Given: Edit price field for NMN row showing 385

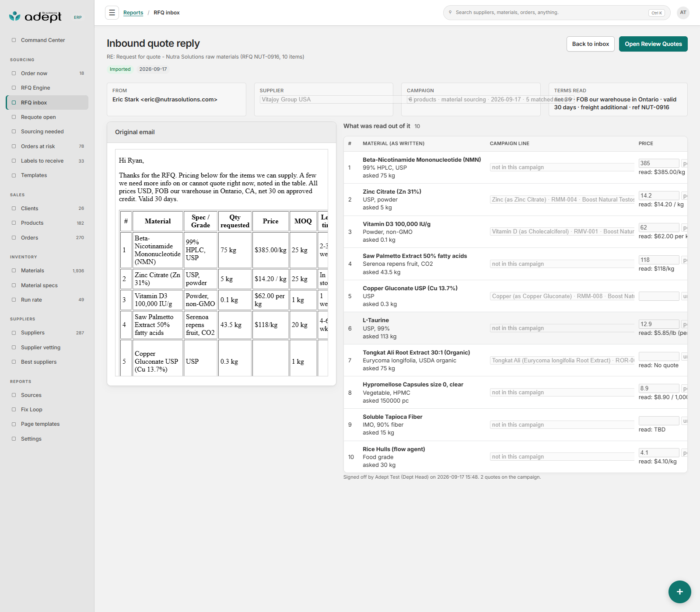Looking at the screenshot, I should (x=659, y=163).
